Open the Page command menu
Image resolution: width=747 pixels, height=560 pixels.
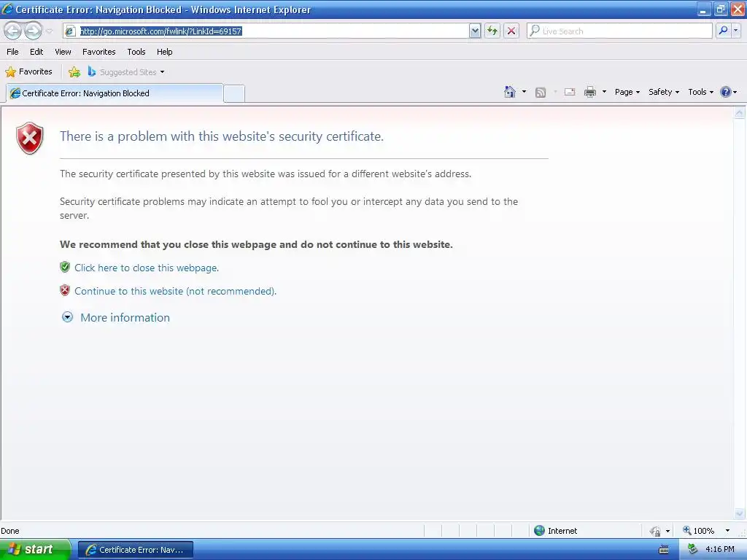627,92
